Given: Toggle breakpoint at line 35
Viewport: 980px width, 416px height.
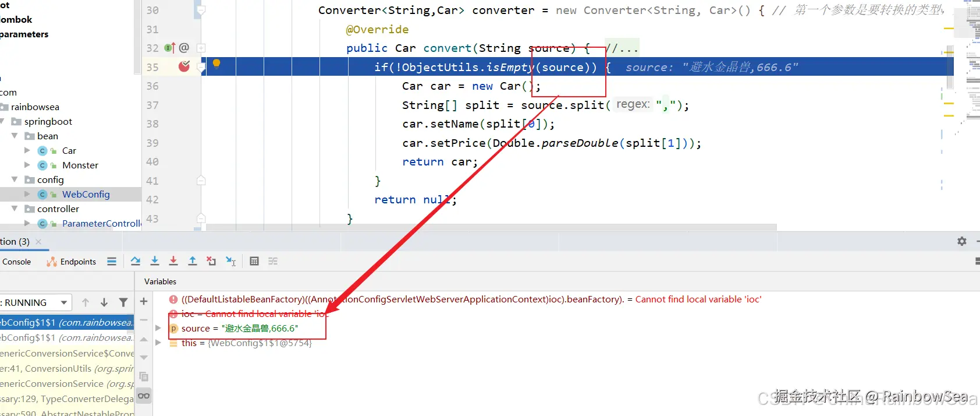Looking at the screenshot, I should [184, 66].
